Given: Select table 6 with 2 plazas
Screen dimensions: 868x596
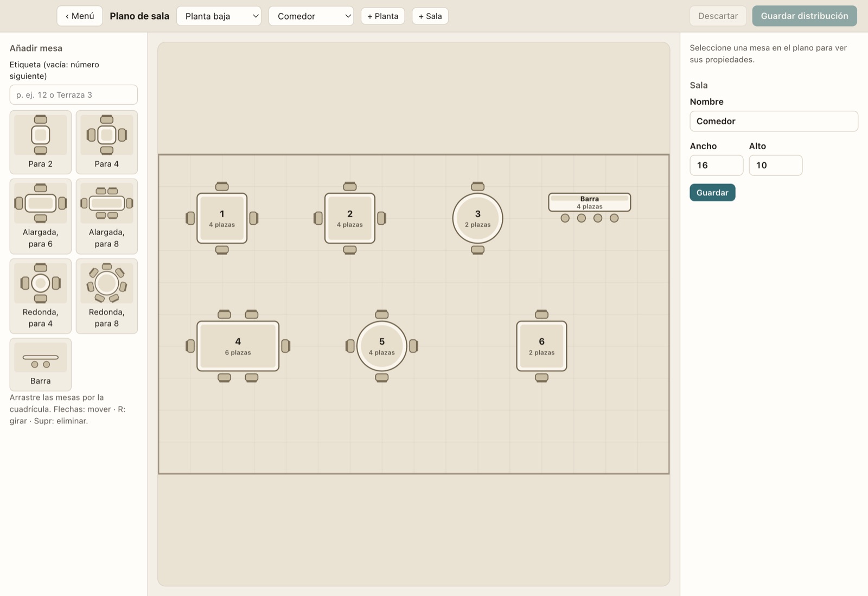Looking at the screenshot, I should tap(541, 346).
